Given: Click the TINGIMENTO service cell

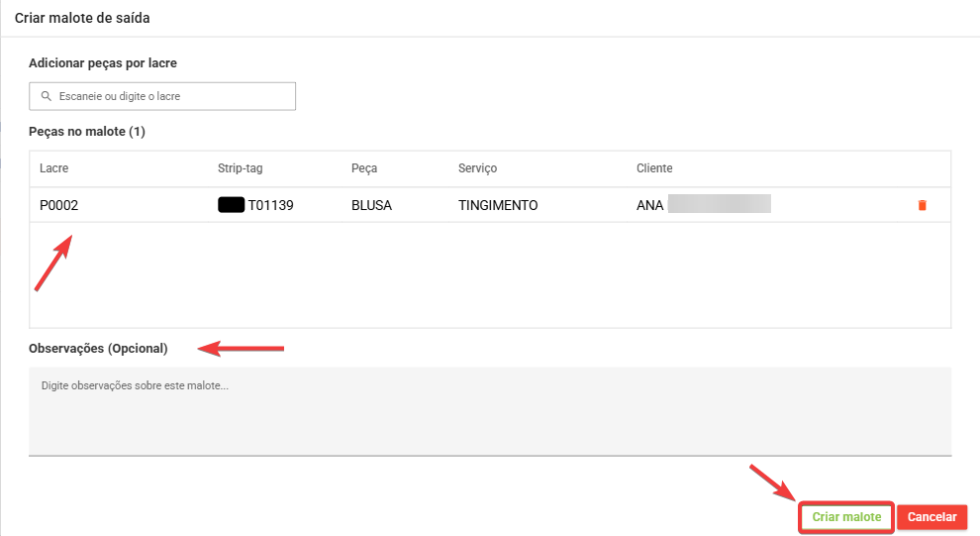Looking at the screenshot, I should point(498,205).
